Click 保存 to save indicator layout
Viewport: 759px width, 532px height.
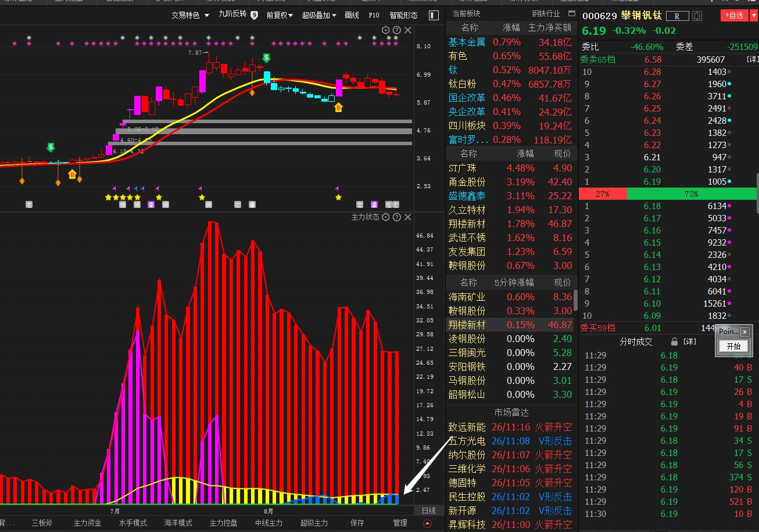coord(357,523)
